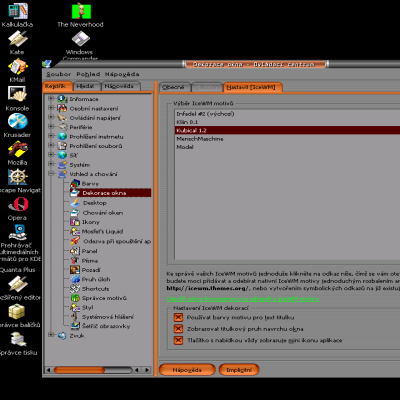Open 'Mosfet's Liquid' in the tree

(103, 231)
